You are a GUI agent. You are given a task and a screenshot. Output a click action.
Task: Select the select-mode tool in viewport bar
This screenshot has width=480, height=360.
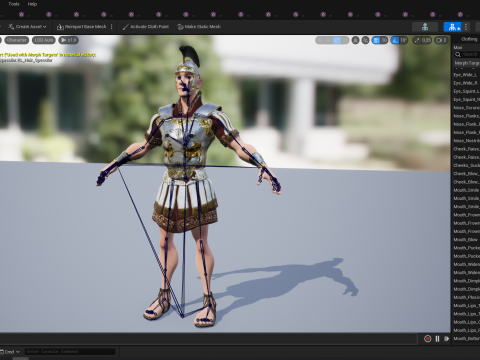click(x=320, y=40)
